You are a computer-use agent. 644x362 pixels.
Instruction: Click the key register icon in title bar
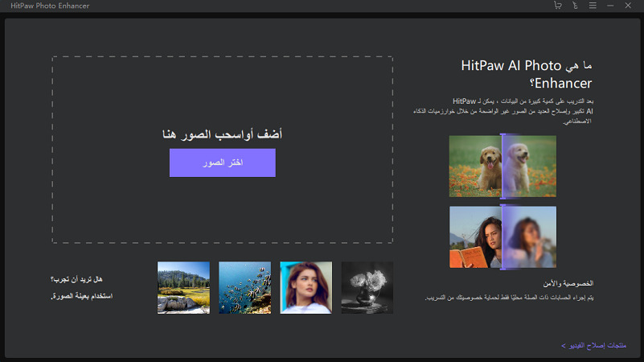(x=575, y=6)
